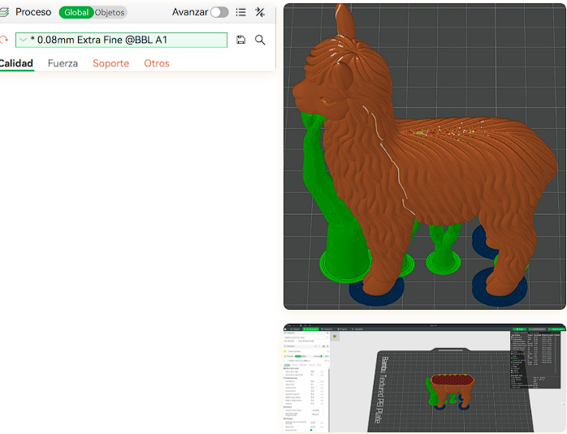This screenshot has width=567, height=434.
Task: Reset changes with the orange undo arrow
Action: [4, 39]
